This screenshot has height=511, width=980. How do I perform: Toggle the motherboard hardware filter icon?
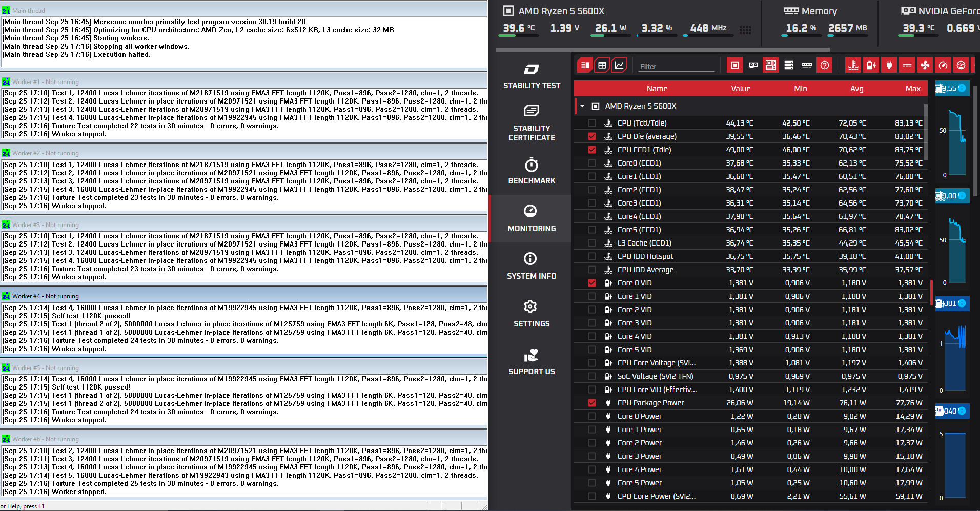click(x=771, y=65)
